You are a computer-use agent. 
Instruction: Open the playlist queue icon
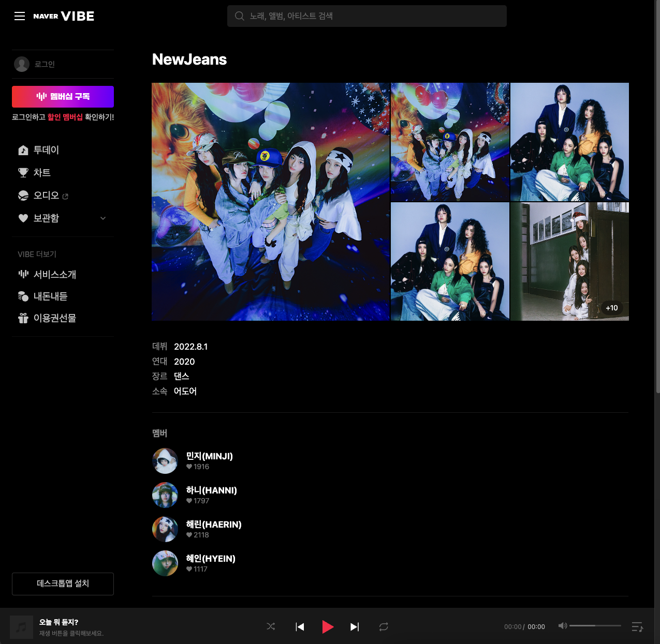pos(637,627)
